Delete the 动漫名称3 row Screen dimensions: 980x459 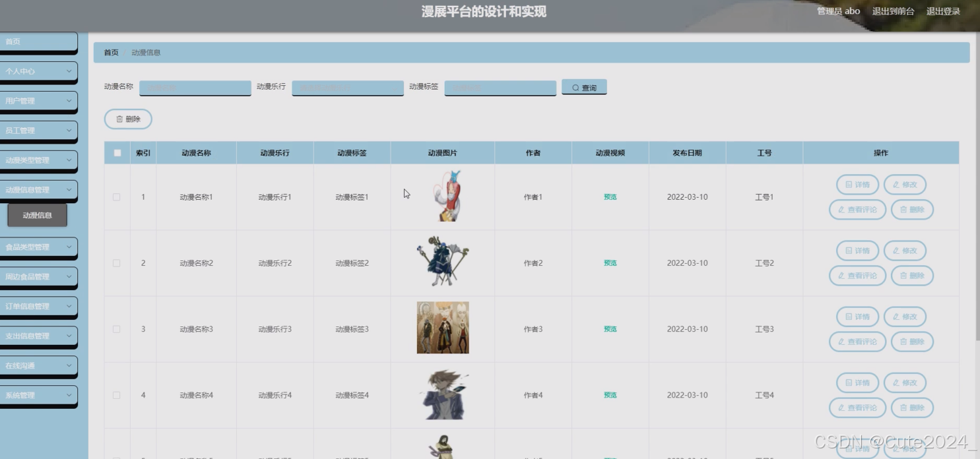tap(912, 342)
